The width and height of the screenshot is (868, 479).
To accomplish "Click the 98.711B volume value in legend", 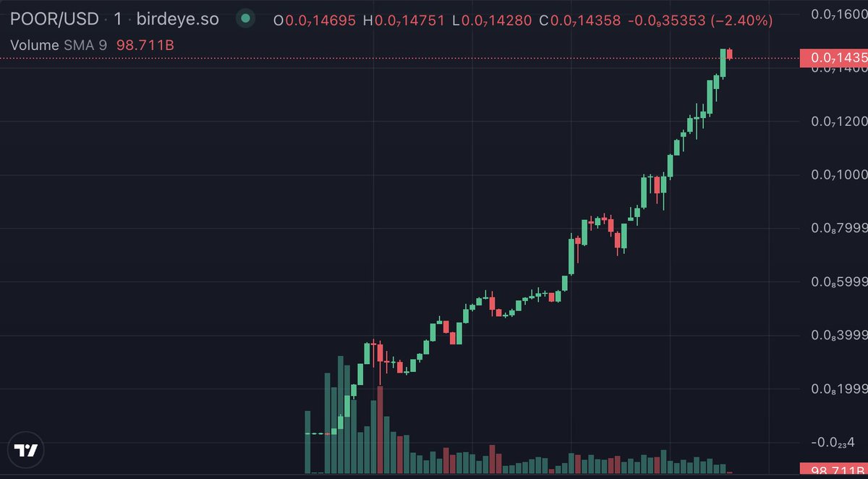I will point(145,46).
